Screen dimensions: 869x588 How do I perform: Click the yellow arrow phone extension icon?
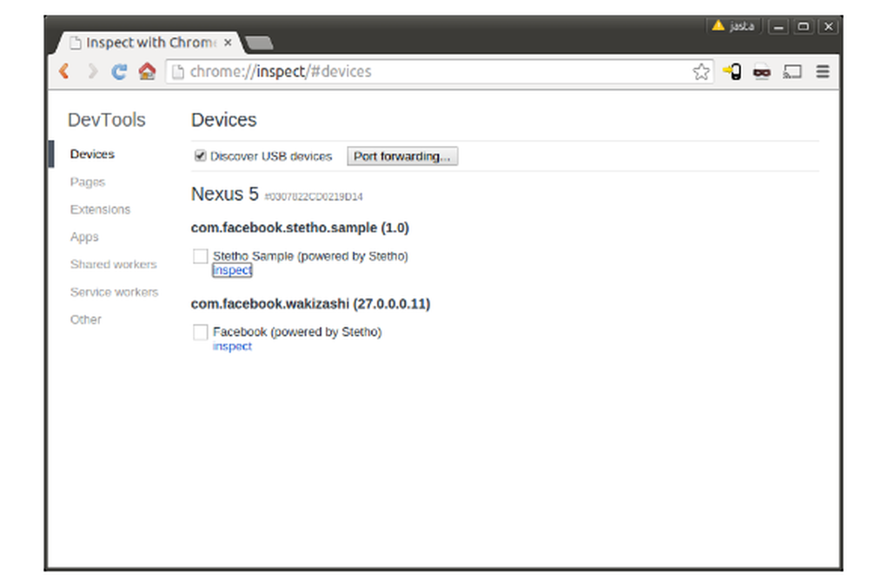click(x=732, y=71)
